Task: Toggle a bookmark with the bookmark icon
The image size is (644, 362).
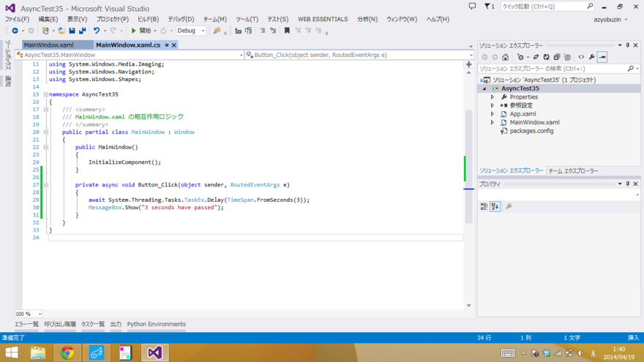Action: 287,31
